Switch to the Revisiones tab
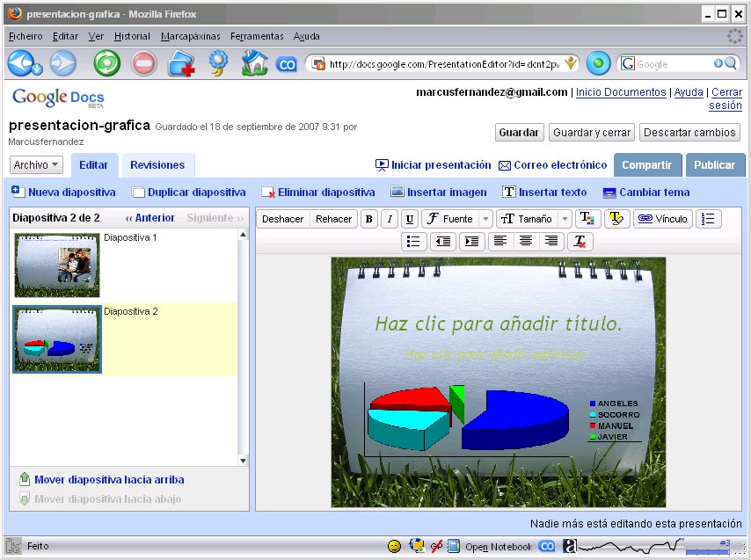751x560 pixels. click(x=157, y=165)
